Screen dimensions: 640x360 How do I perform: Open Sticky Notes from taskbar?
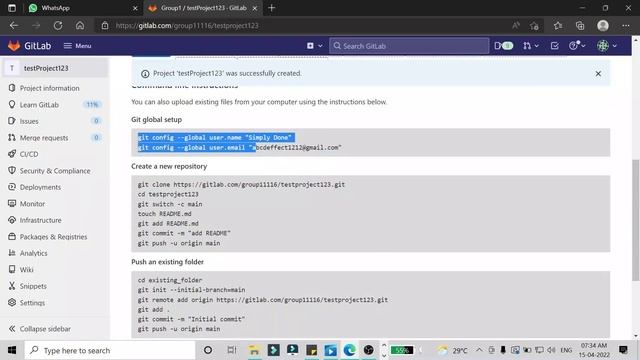[x=311, y=350]
